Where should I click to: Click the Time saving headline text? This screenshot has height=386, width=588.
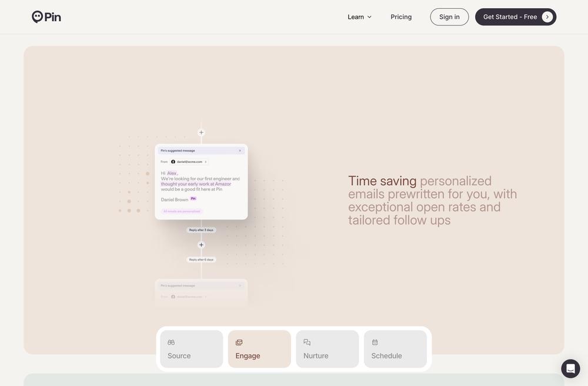[x=382, y=181]
